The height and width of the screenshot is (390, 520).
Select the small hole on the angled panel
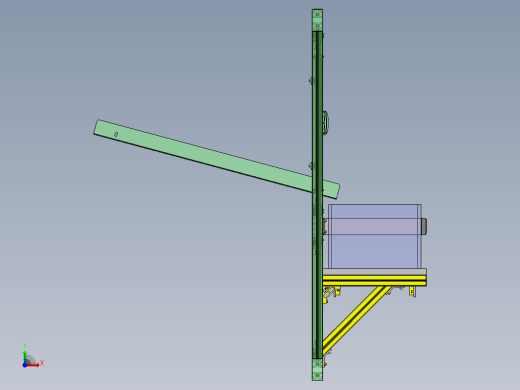coord(116,134)
